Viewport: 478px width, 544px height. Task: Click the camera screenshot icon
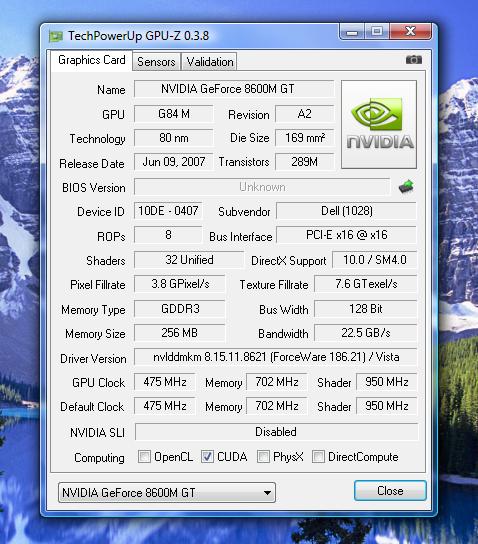coord(413,60)
